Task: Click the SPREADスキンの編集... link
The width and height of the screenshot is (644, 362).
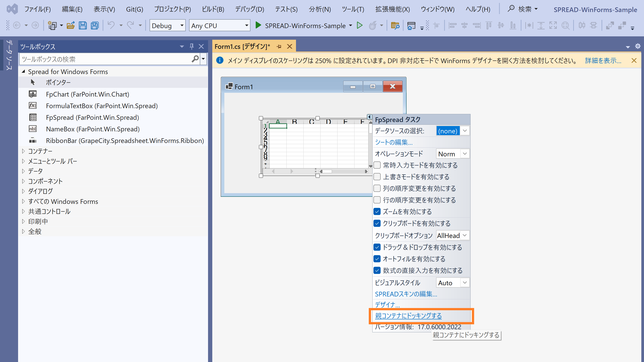Action: tap(406, 294)
